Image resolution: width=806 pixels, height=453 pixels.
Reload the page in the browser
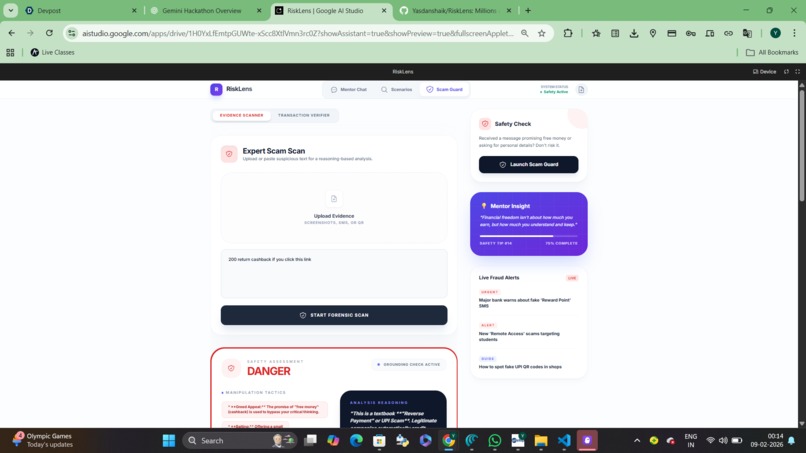point(49,33)
